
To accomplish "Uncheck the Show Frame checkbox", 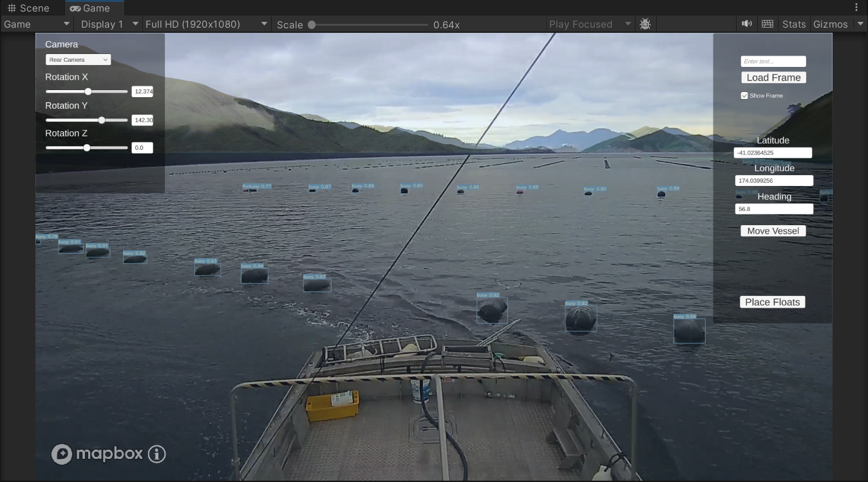I will 744,96.
